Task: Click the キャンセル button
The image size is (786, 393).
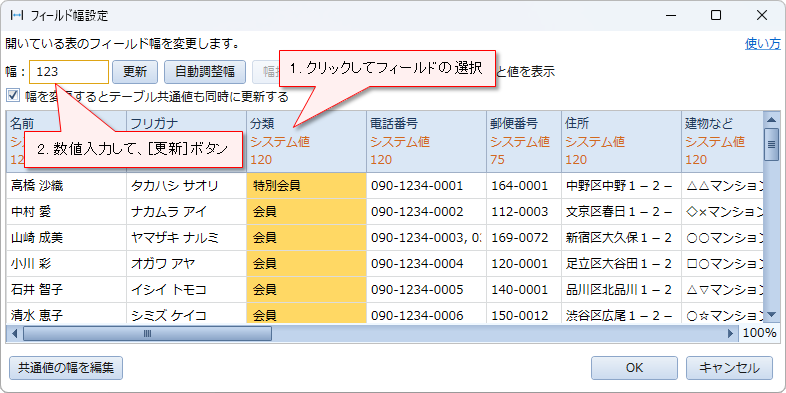Action: pyautogui.click(x=729, y=368)
